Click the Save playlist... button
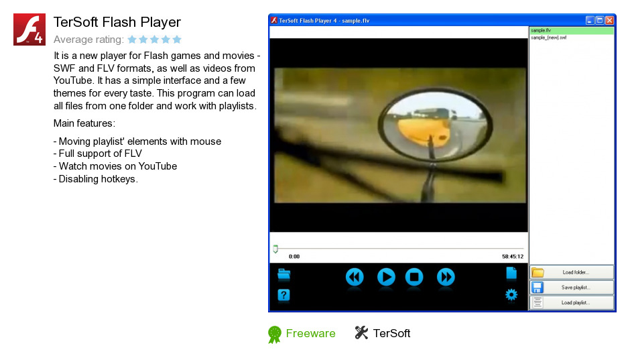 (x=572, y=288)
